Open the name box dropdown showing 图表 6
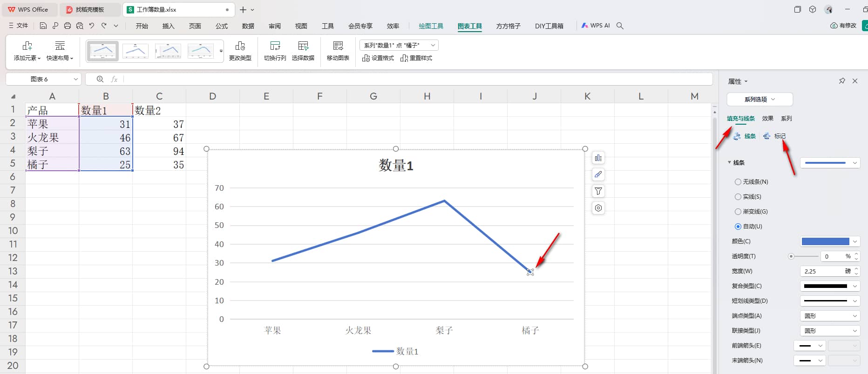868x374 pixels. [x=75, y=80]
